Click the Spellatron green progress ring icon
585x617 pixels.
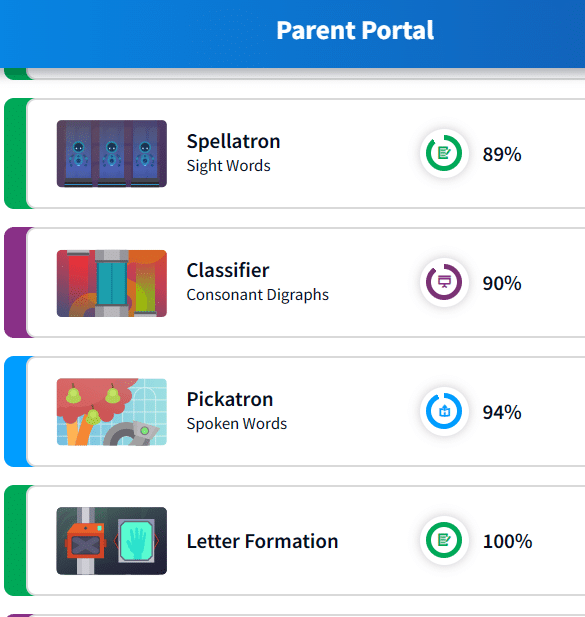(x=444, y=153)
